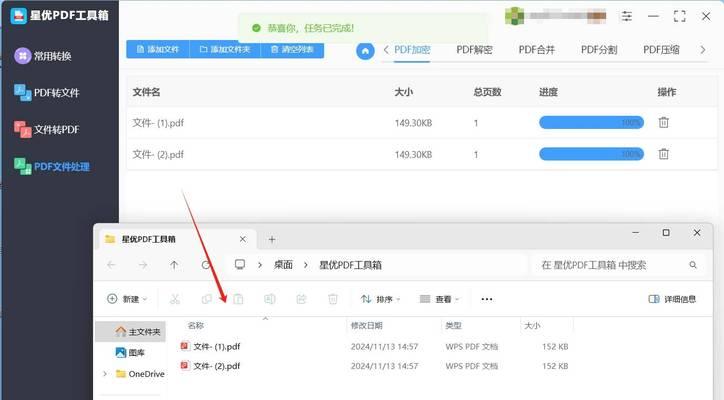Click the Paste icon in Explorer toolbar
Viewport: 724px width, 400px height.
[x=238, y=299]
